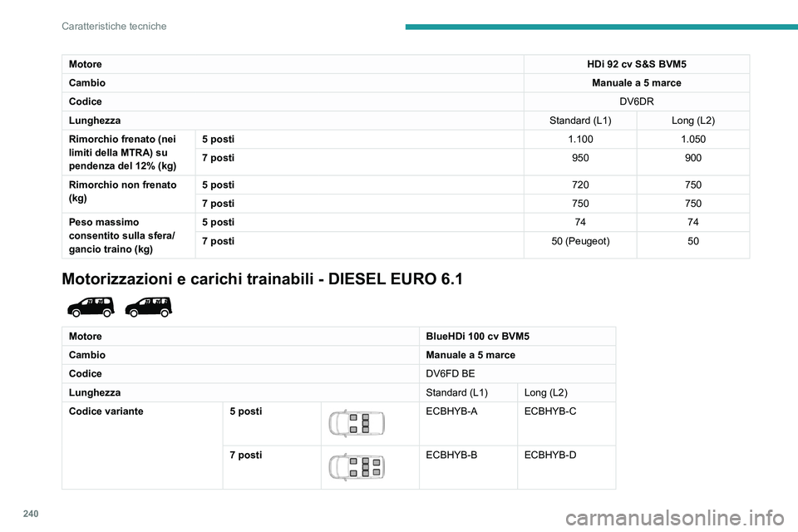Image resolution: width=798 pixels, height=532 pixels.
Task: Click the second van silhouette icon
Action: (x=149, y=307)
